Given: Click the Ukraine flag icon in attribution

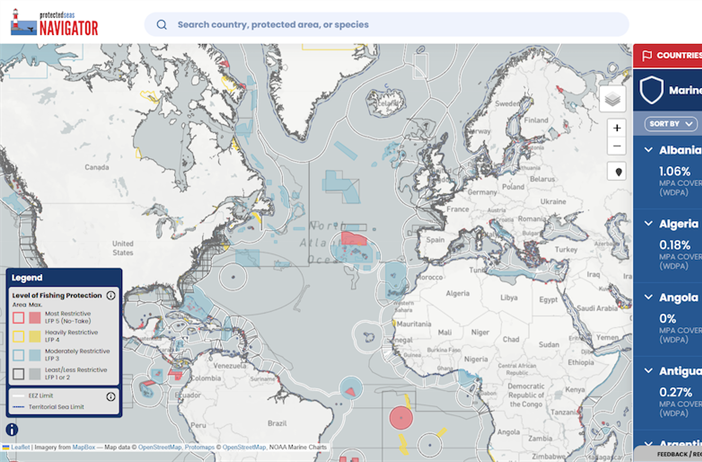Looking at the screenshot, I should tap(6, 447).
